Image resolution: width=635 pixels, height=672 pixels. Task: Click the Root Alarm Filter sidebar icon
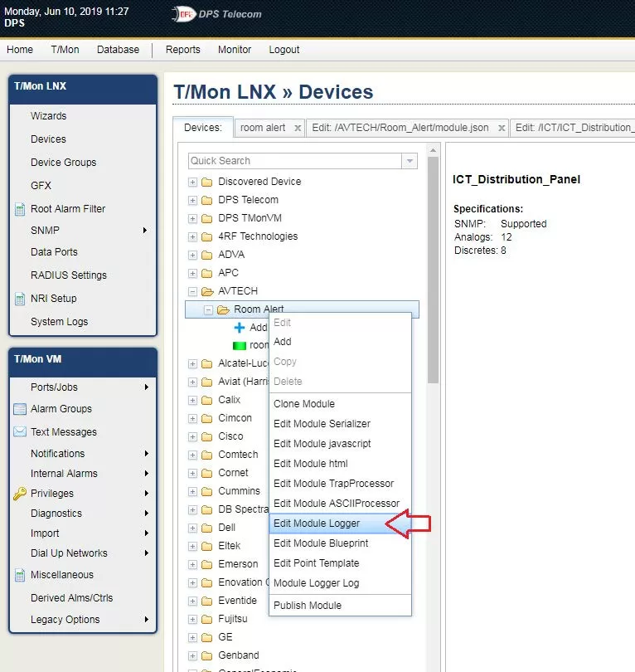[x=20, y=209]
